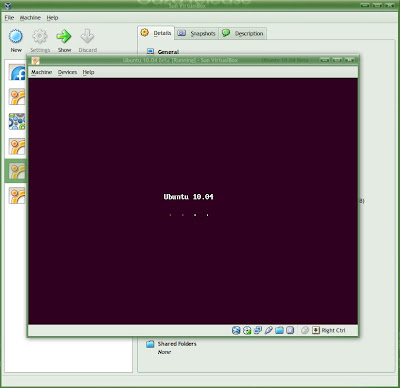The image size is (400, 388).
Task: Click the Right Ctrl host key label
Action: [x=333, y=330]
